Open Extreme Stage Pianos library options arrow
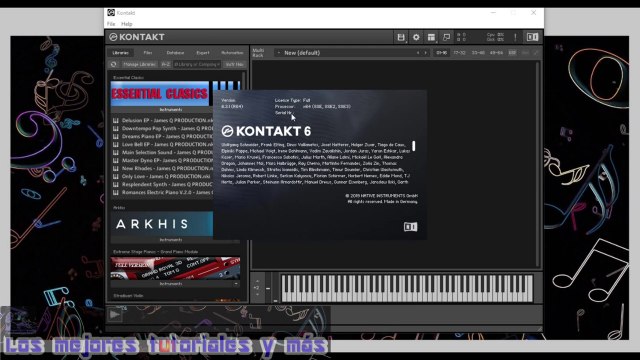This screenshot has height=360, width=640. pos(236,283)
